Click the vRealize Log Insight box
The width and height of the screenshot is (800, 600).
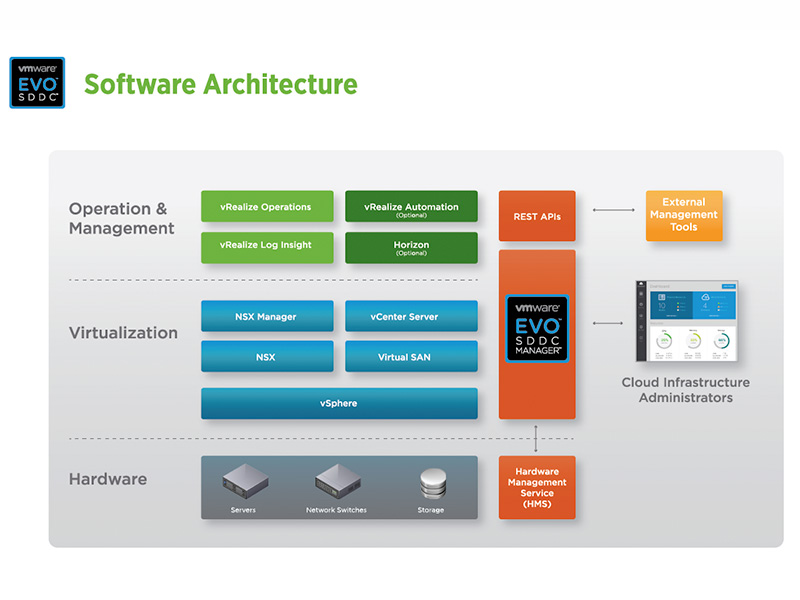coord(267,248)
